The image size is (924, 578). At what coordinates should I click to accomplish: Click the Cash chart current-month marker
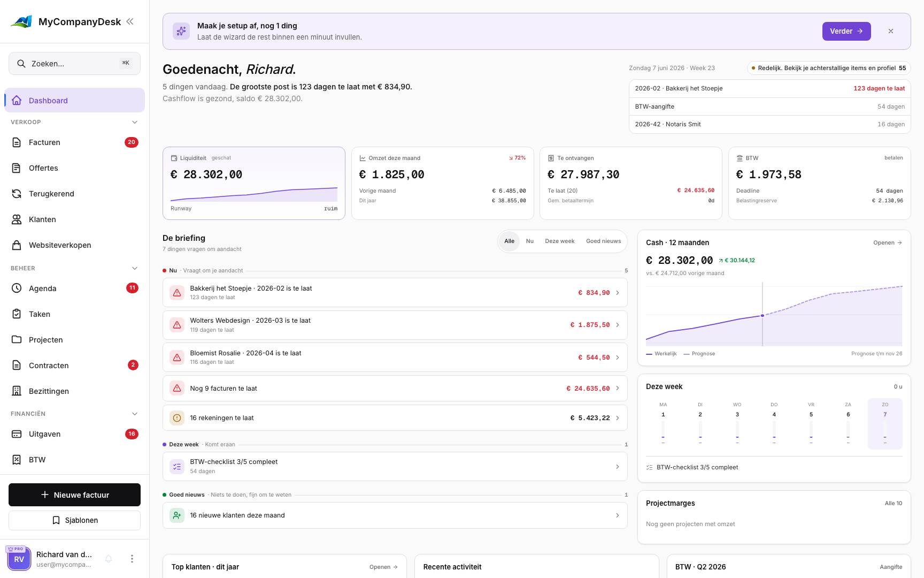pyautogui.click(x=763, y=315)
